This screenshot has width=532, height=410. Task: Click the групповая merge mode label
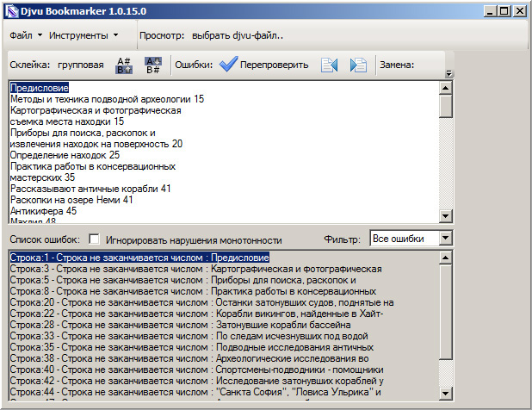point(81,65)
